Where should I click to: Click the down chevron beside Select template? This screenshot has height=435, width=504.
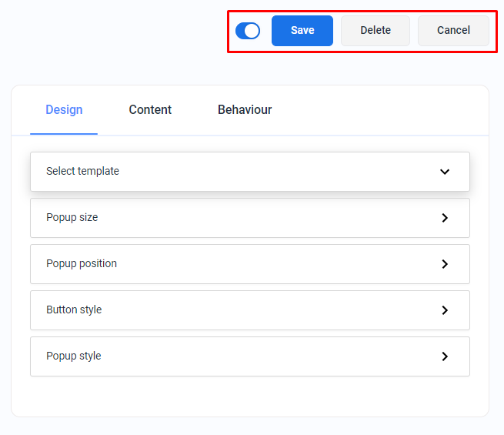coord(445,172)
